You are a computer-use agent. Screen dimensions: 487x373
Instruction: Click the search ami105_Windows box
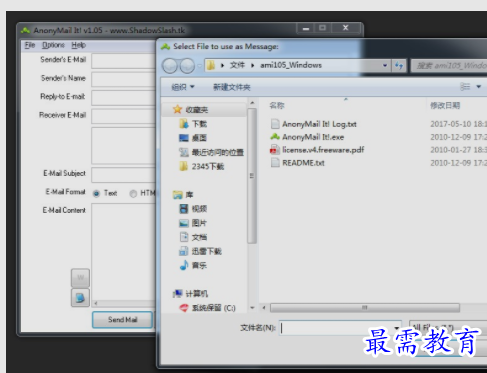tap(449, 66)
